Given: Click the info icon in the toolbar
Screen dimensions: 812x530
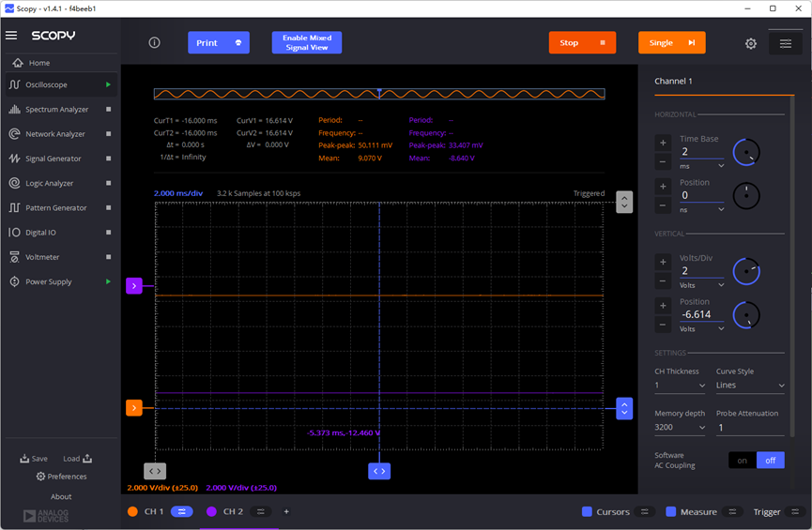Looking at the screenshot, I should 154,42.
